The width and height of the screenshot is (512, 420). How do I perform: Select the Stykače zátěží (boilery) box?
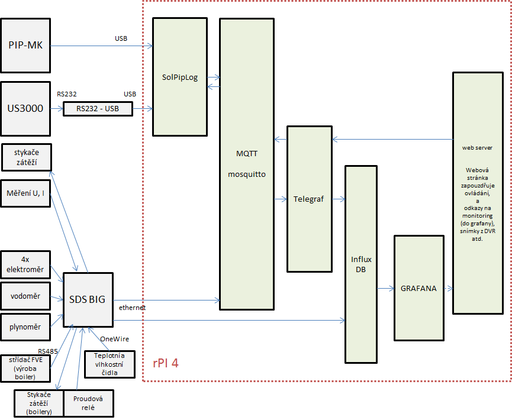tap(39, 403)
